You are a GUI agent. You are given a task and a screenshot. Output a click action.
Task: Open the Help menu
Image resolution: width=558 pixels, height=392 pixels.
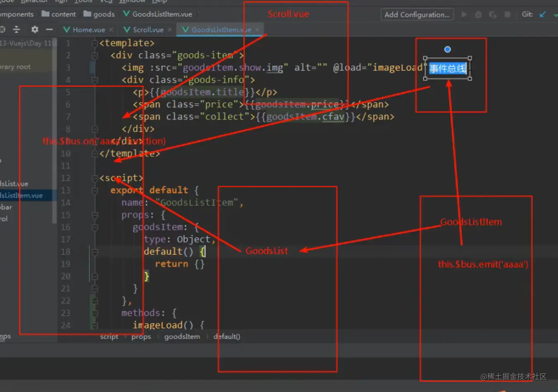[x=159, y=1]
